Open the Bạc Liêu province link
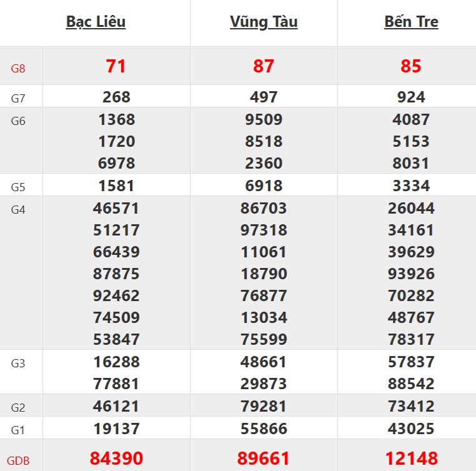The image size is (476, 471). (x=96, y=22)
